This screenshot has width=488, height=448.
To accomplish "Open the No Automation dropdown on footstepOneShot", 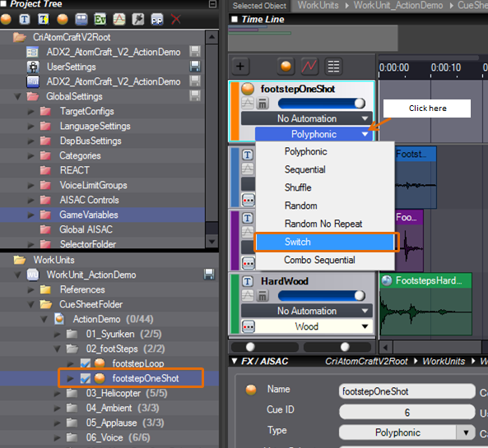I will pos(307,118).
